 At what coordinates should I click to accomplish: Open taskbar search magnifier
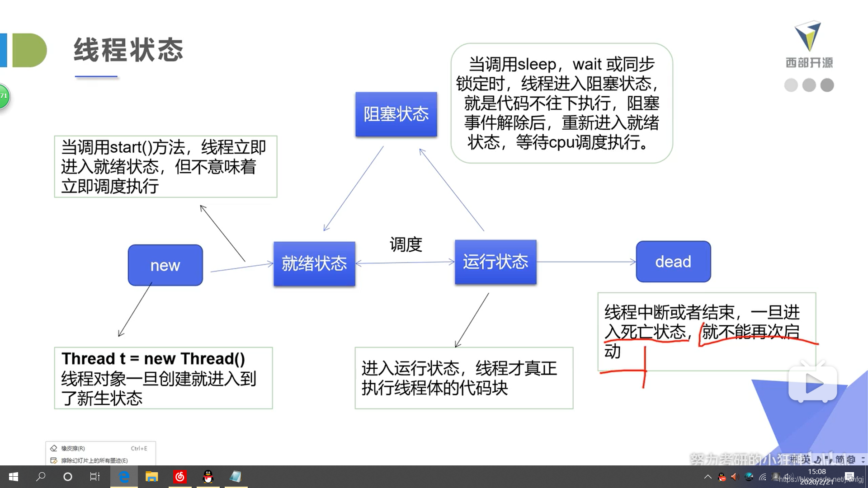pyautogui.click(x=41, y=477)
